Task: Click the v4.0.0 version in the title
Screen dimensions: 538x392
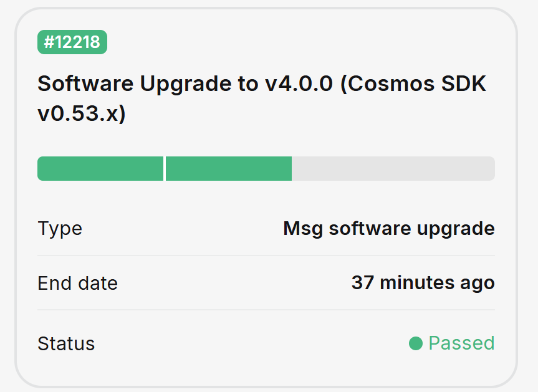Action: coord(299,84)
